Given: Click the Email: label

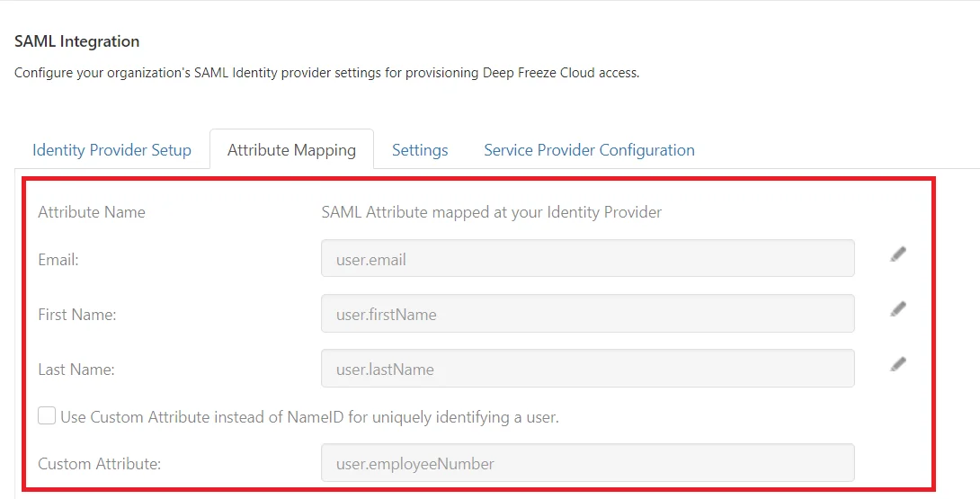Looking at the screenshot, I should pos(58,260).
